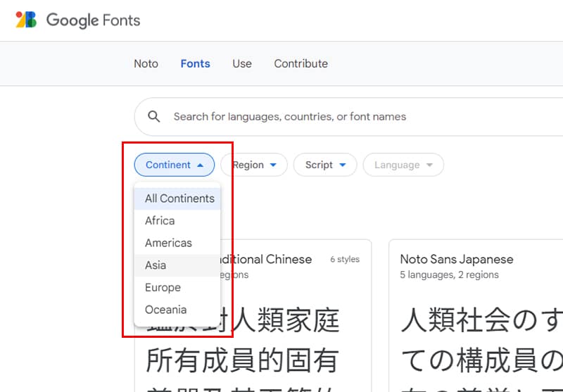Click the Google Fonts wordmark text
Viewport: 563px width, 392px height.
94,20
